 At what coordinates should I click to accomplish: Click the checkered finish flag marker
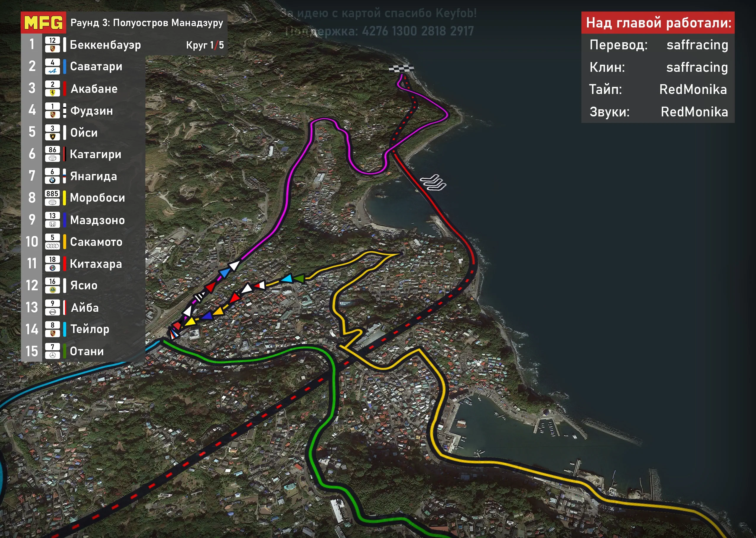click(x=401, y=69)
